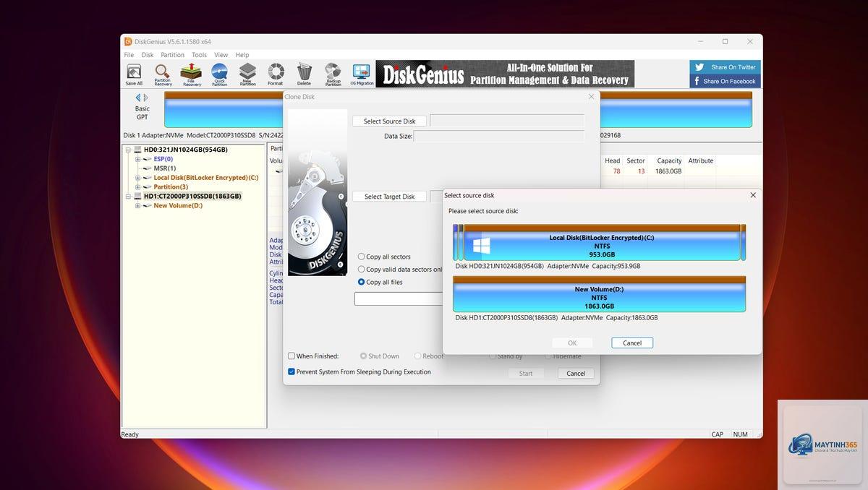Start the OS Migration tool

click(362, 74)
